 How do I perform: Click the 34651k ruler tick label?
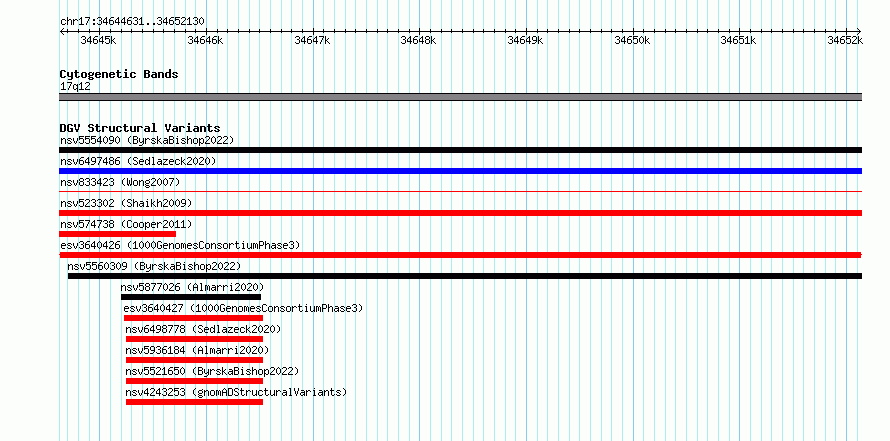[x=738, y=40]
